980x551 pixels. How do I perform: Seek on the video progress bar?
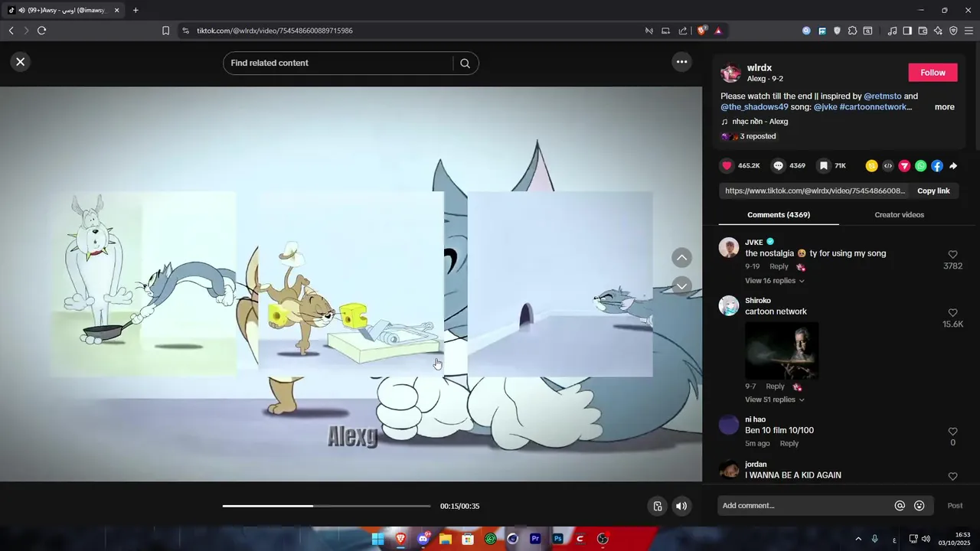coord(327,506)
